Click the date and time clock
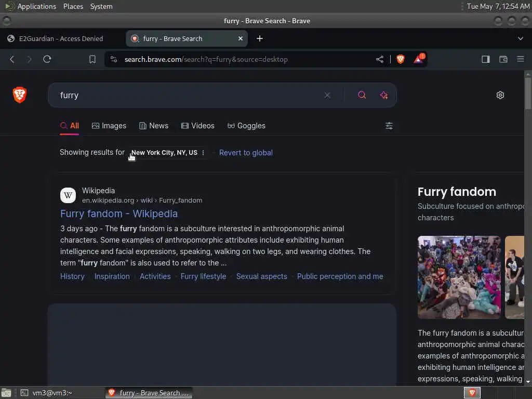The width and height of the screenshot is (532, 399). [498, 6]
